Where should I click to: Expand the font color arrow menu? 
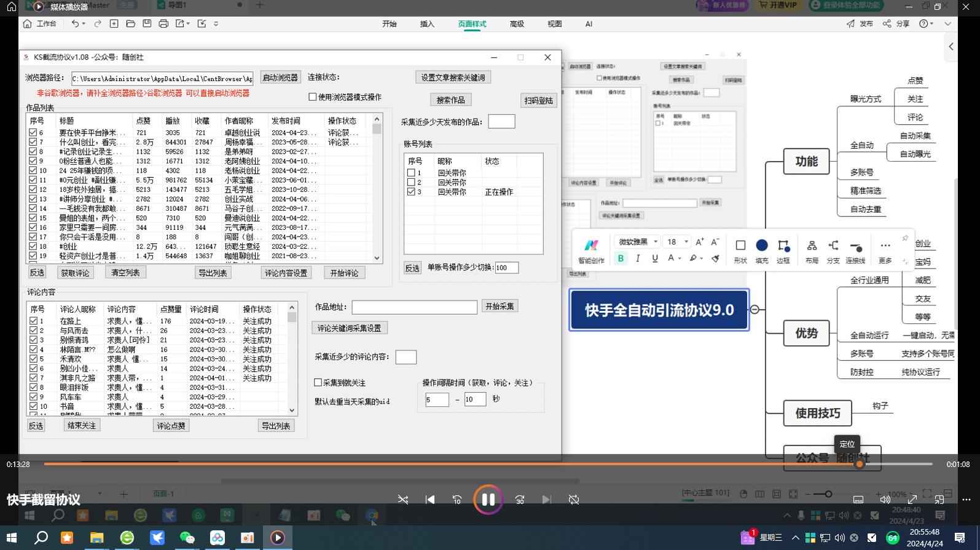(x=680, y=259)
